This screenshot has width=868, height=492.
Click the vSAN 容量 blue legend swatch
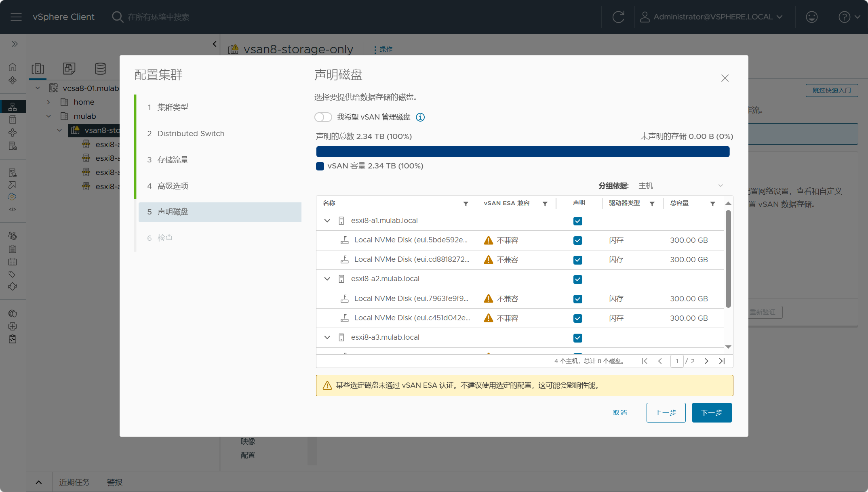[x=320, y=166]
